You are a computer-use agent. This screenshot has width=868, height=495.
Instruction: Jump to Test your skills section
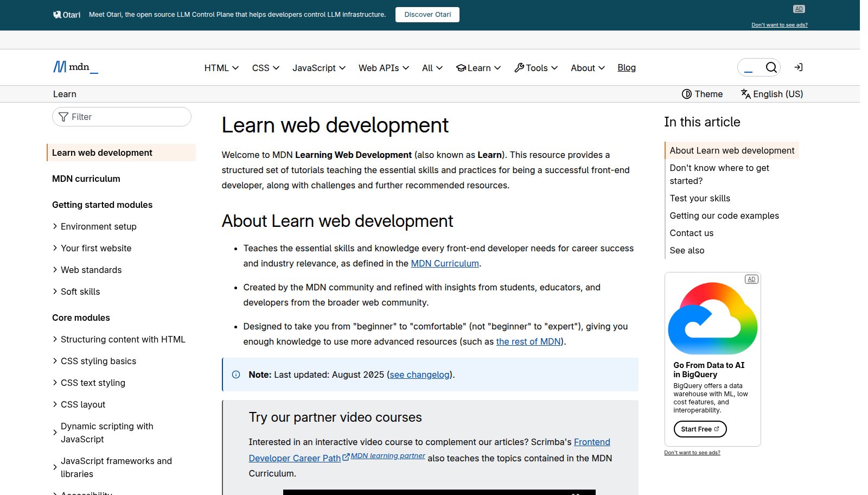pos(700,198)
